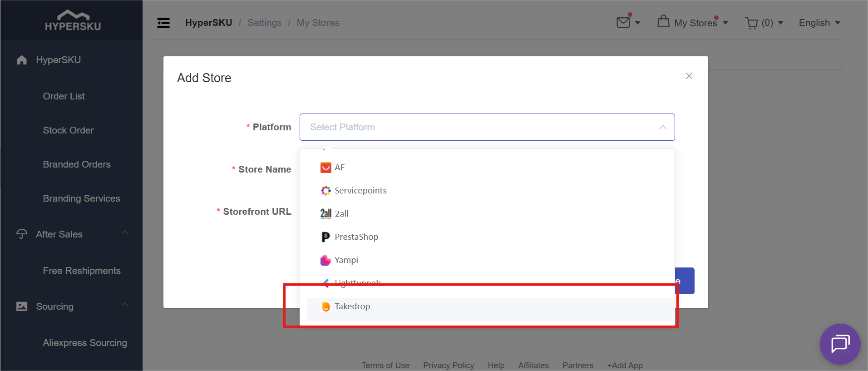This screenshot has height=371, width=868.
Task: Click +Add App footer link
Action: [625, 365]
